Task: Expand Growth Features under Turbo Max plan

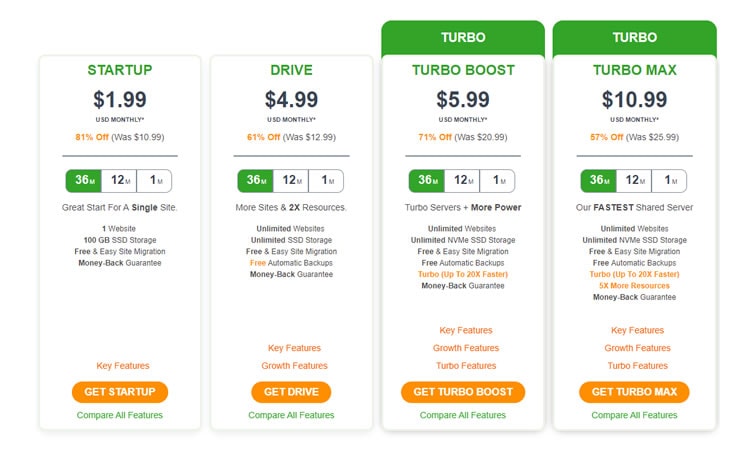Action: click(637, 348)
